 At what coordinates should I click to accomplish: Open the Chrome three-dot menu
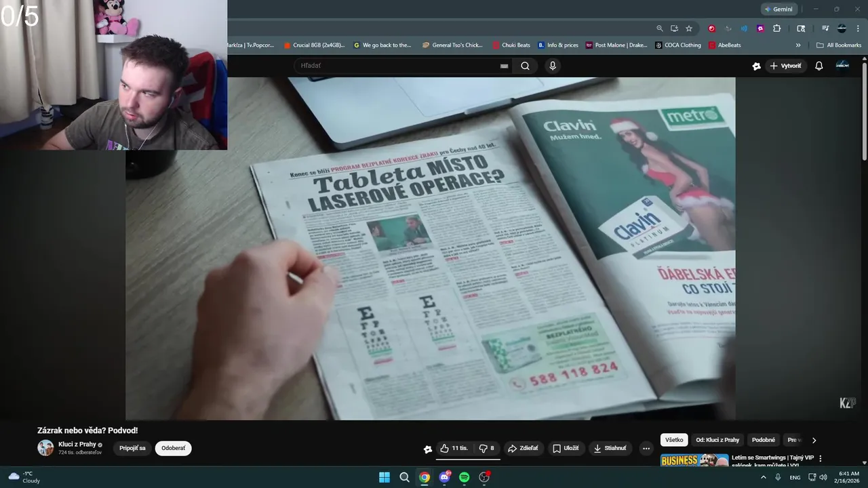click(858, 28)
